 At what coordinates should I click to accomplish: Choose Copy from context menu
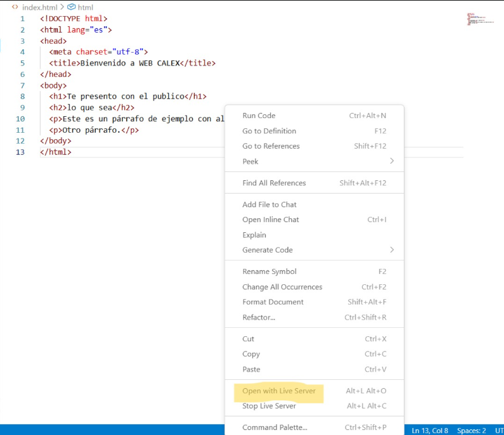click(315, 354)
